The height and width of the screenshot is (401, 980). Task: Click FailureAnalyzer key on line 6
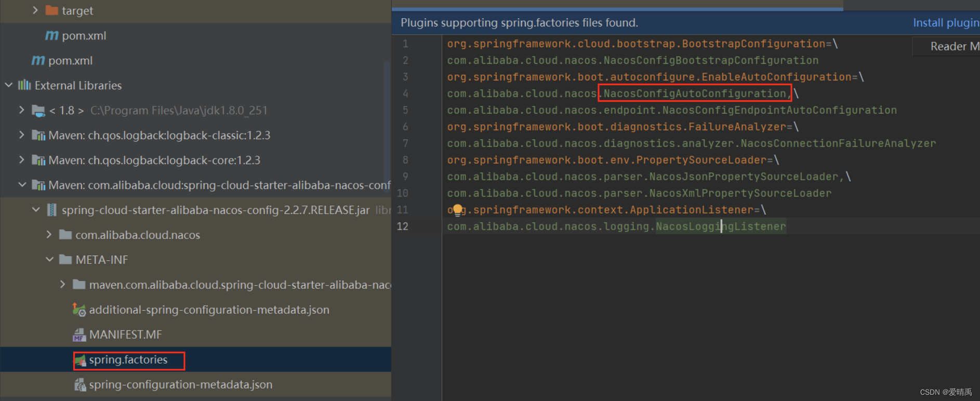737,127
